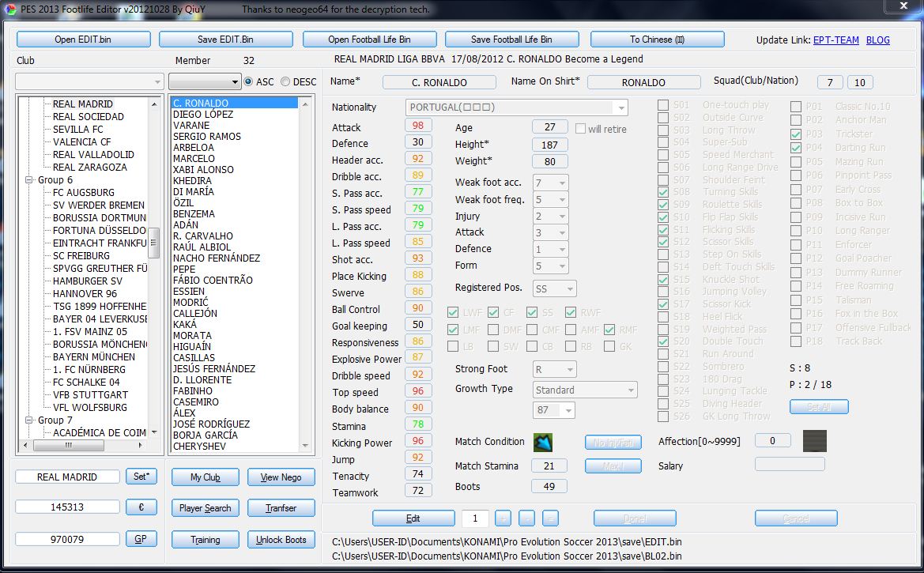Click the Unlock Boots button
924x573 pixels.
coord(281,539)
